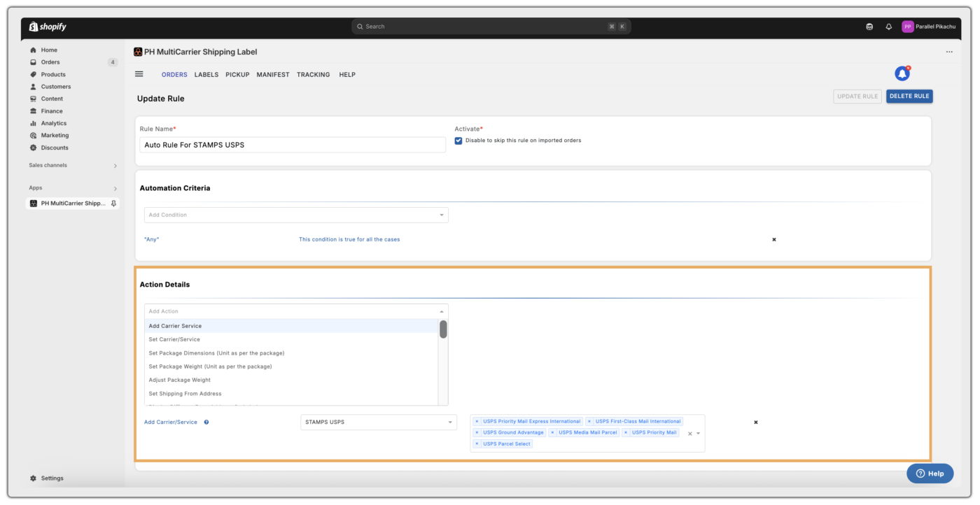Remove the "Any" condition with its x

[774, 239]
